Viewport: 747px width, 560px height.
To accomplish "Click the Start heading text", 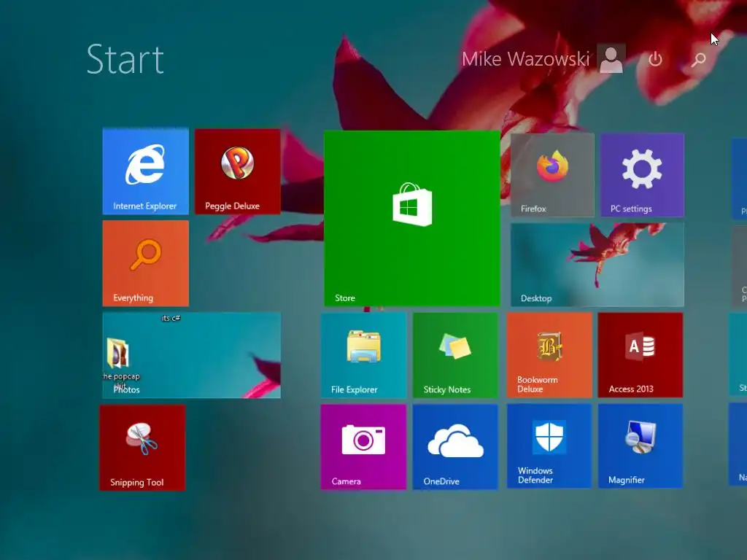I will coord(125,59).
